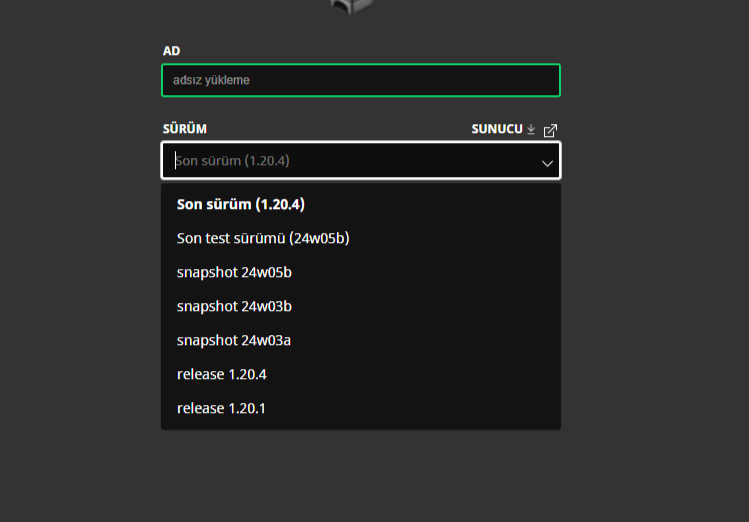Click the server download arrow icon
The image size is (749, 522).
[532, 130]
